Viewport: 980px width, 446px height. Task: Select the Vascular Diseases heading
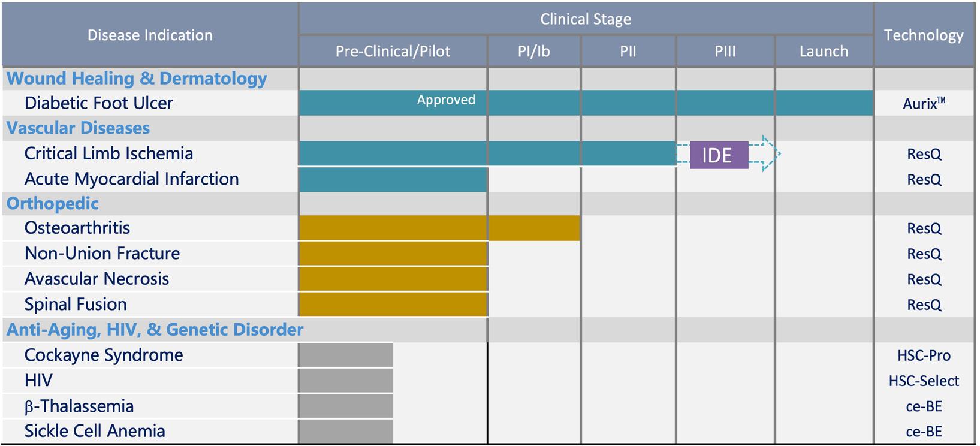click(x=78, y=128)
